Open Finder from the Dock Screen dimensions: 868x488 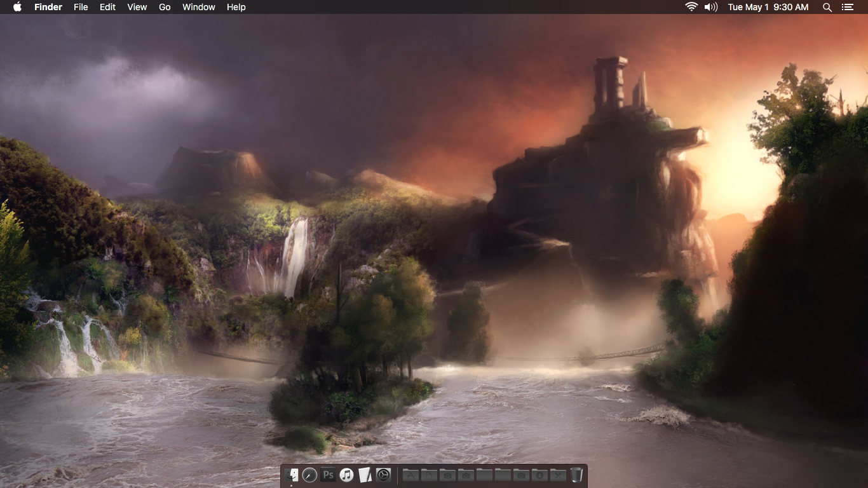291,475
